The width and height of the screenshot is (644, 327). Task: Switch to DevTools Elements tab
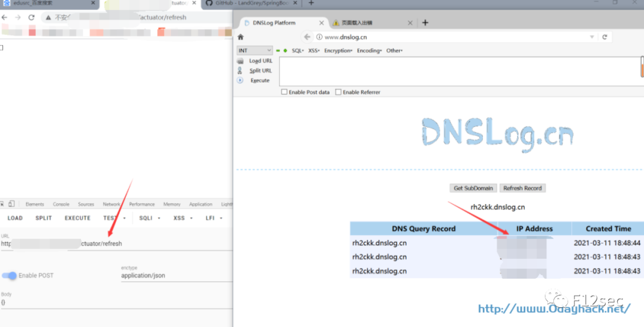pyautogui.click(x=35, y=204)
